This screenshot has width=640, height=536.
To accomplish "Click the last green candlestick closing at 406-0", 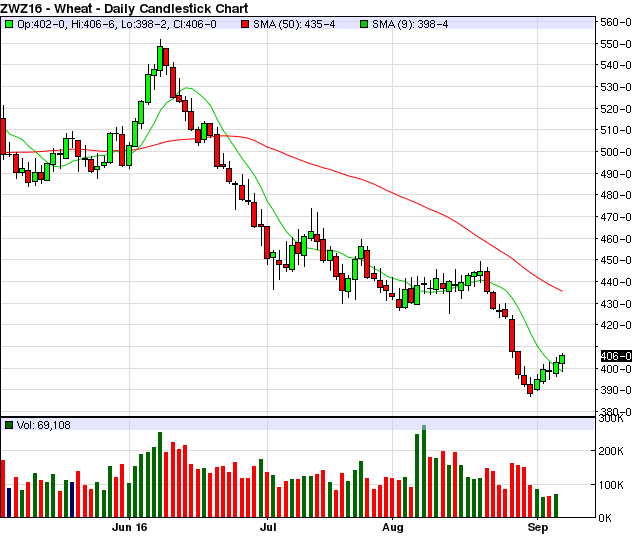I will tap(562, 359).
